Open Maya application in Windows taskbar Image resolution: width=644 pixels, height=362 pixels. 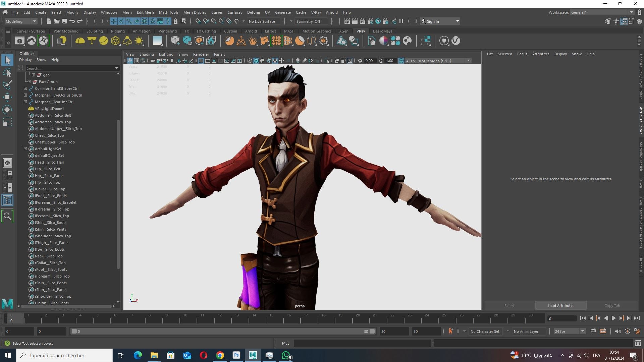point(253,355)
